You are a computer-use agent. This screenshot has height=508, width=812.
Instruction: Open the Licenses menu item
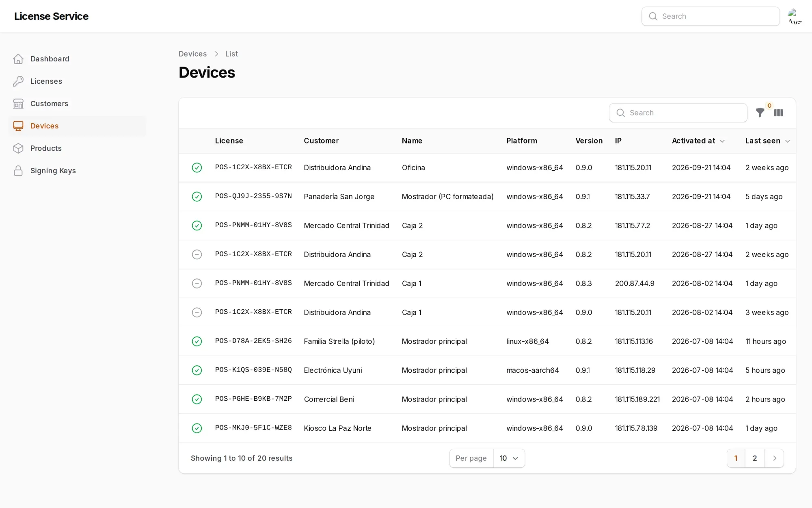click(77, 81)
